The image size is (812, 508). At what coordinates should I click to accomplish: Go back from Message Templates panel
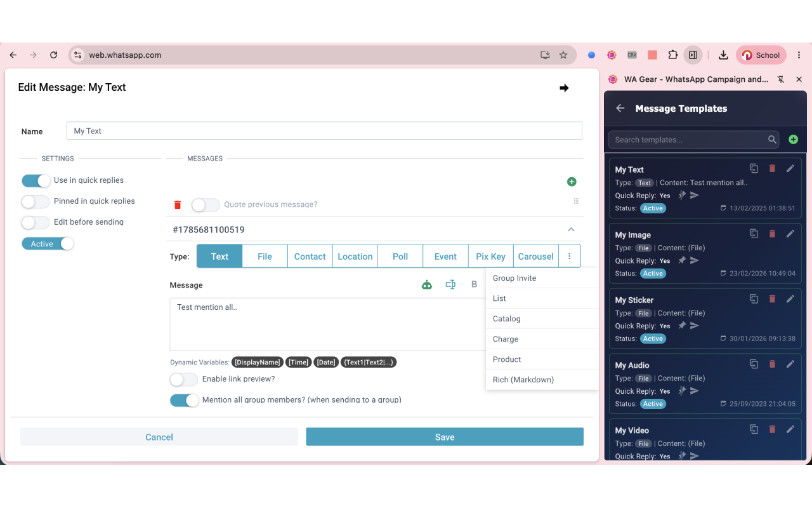620,109
